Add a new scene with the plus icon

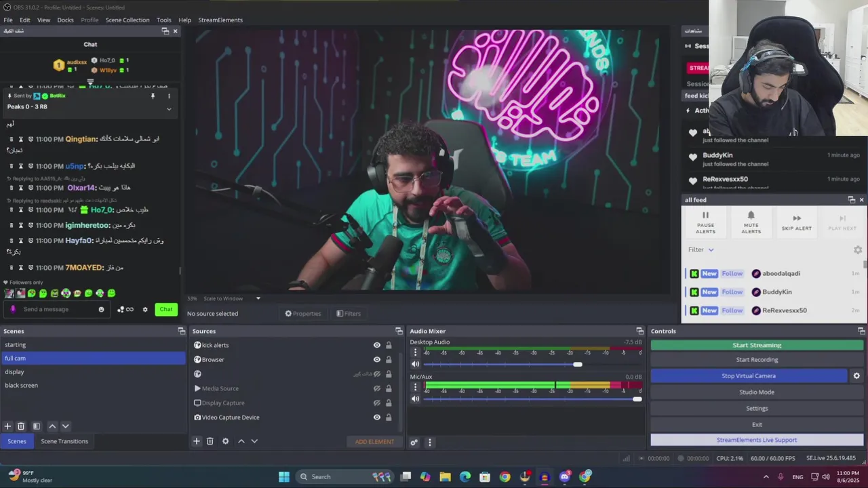pos(7,426)
